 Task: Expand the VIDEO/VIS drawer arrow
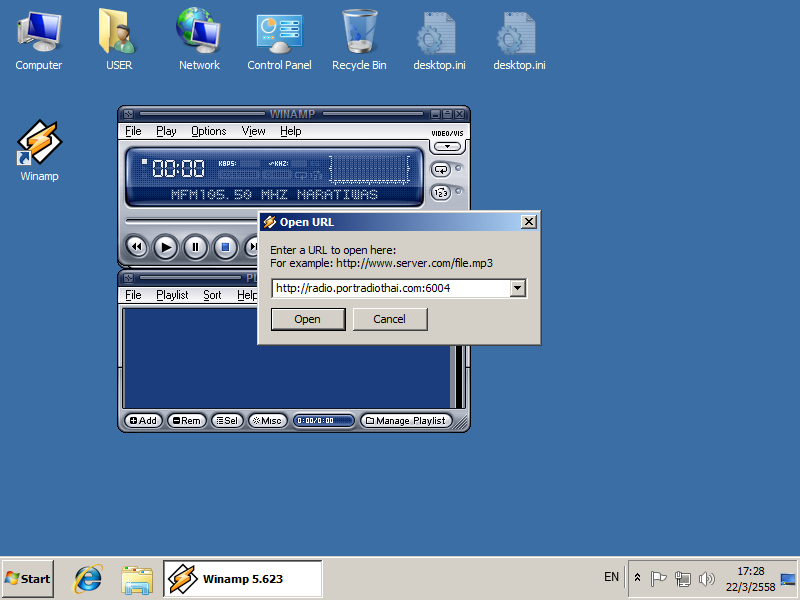coord(447,147)
